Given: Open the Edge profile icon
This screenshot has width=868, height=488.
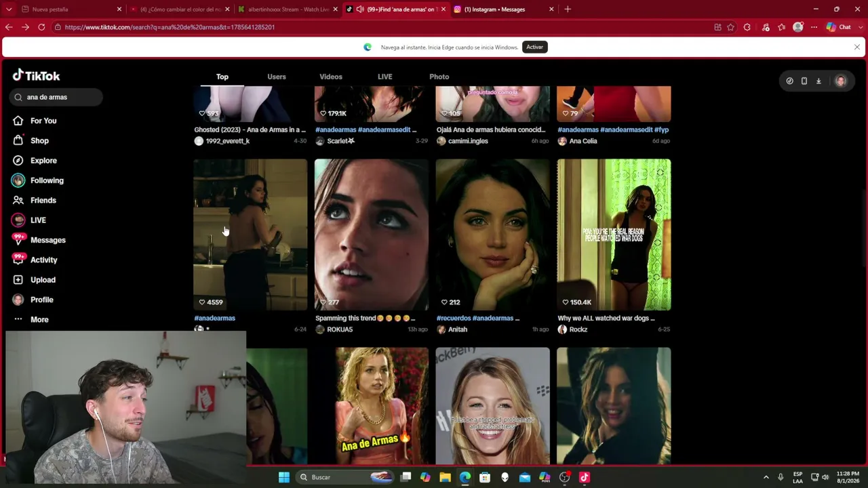Looking at the screenshot, I should tap(798, 27).
